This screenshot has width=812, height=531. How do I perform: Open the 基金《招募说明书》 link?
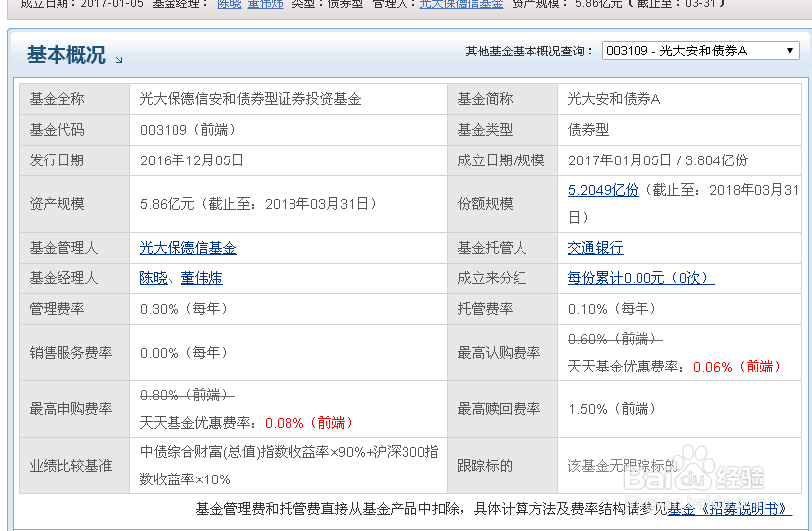tap(730, 509)
